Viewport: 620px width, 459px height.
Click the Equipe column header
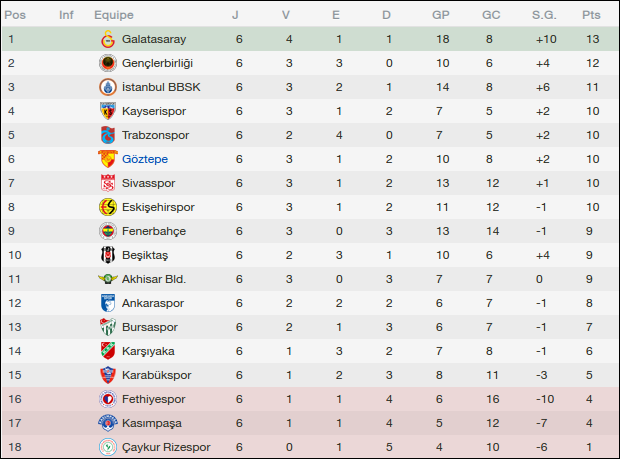[x=114, y=15]
